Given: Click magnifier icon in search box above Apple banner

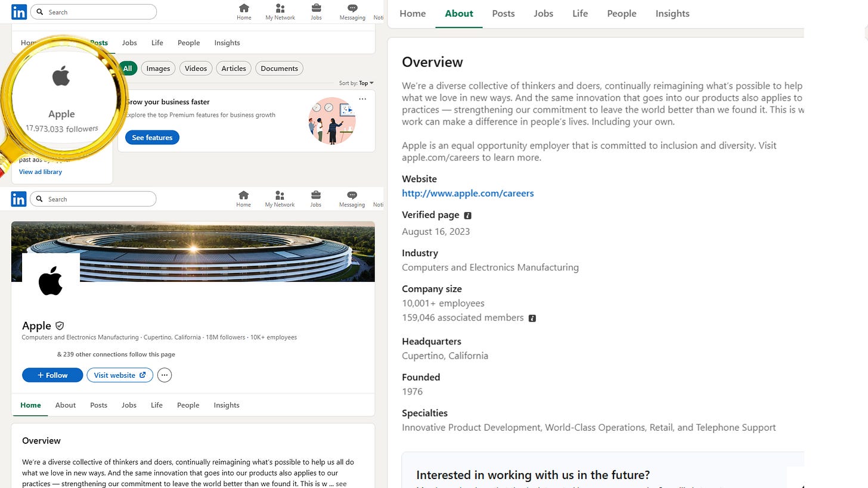Looking at the screenshot, I should (x=40, y=199).
